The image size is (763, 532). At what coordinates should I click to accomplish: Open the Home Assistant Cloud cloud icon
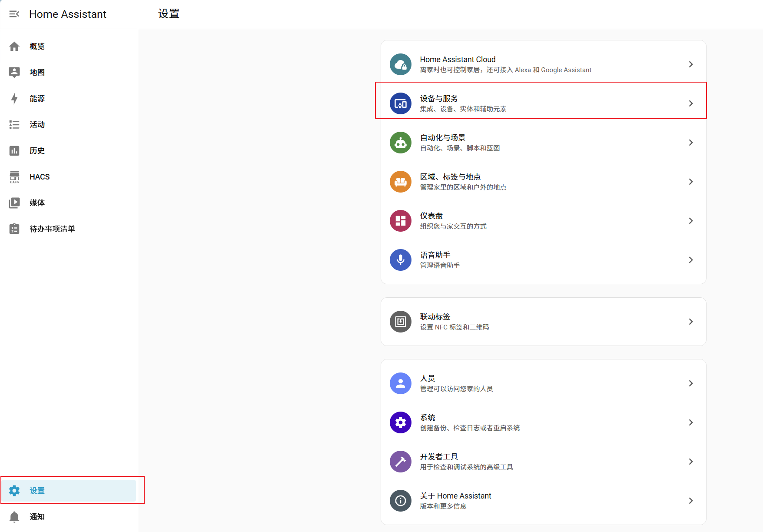400,64
